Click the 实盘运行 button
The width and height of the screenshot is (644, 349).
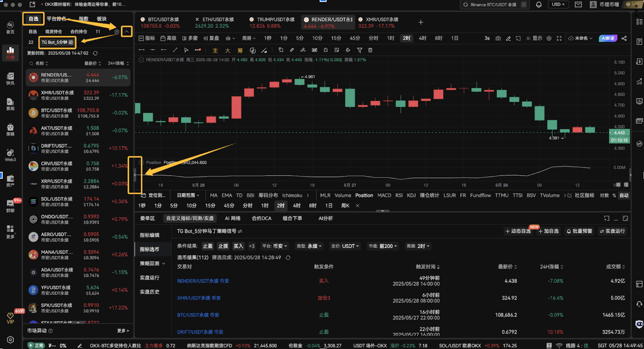click(x=612, y=231)
